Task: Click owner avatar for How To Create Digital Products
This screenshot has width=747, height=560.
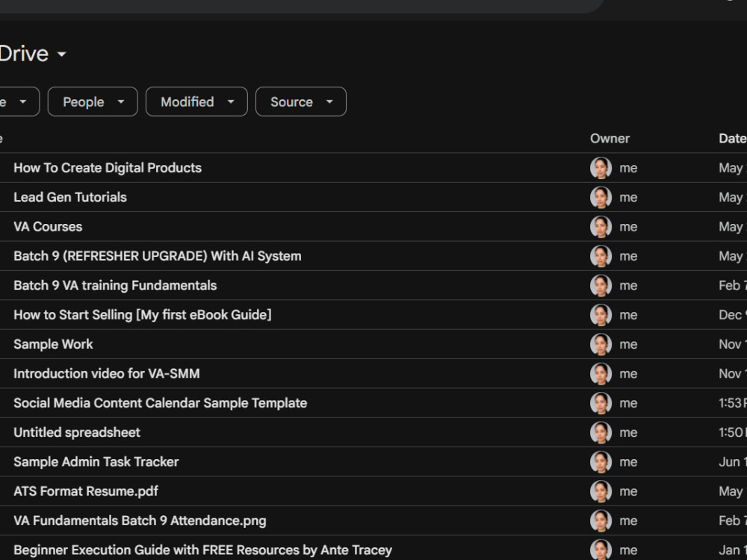Action: pyautogui.click(x=601, y=167)
